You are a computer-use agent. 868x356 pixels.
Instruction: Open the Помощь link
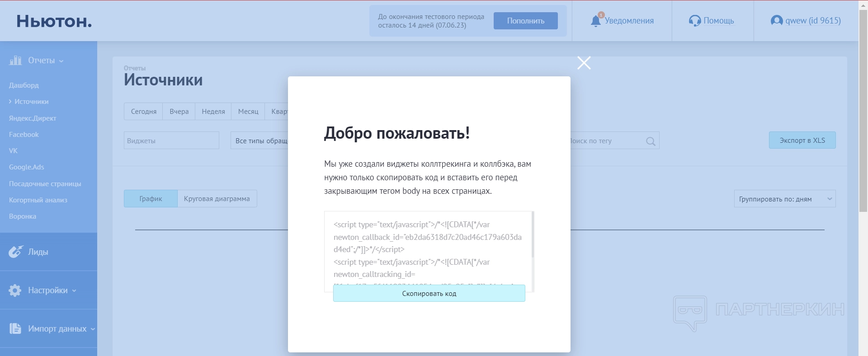coord(719,21)
